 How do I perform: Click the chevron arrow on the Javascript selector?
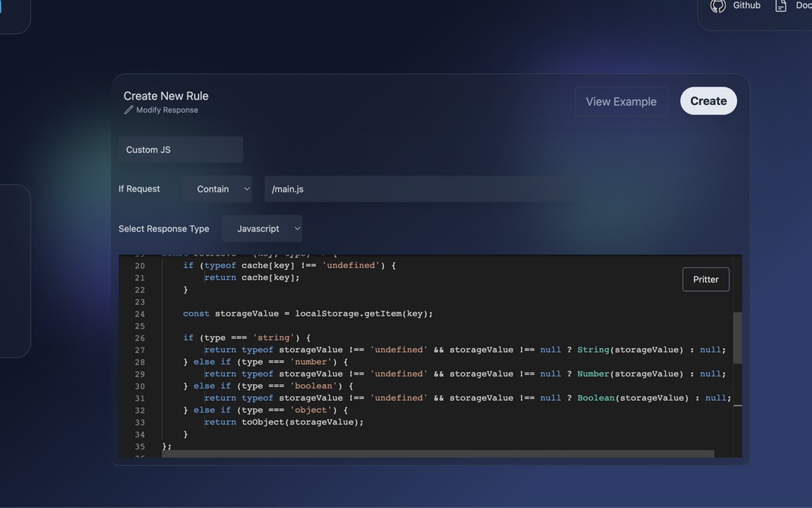(297, 228)
